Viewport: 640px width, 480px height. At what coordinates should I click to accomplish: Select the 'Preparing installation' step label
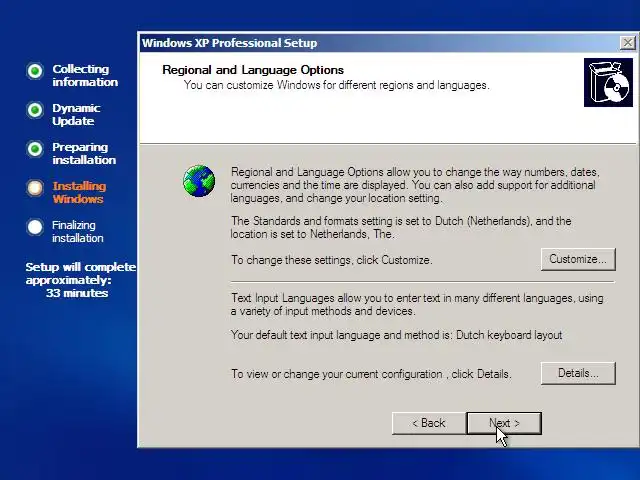click(x=84, y=153)
